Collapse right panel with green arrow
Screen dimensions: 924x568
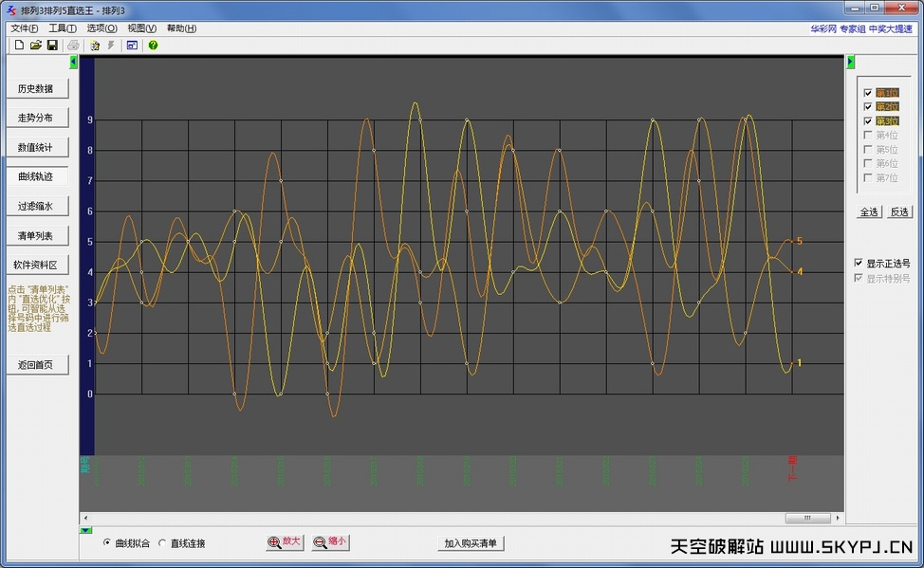(x=850, y=62)
